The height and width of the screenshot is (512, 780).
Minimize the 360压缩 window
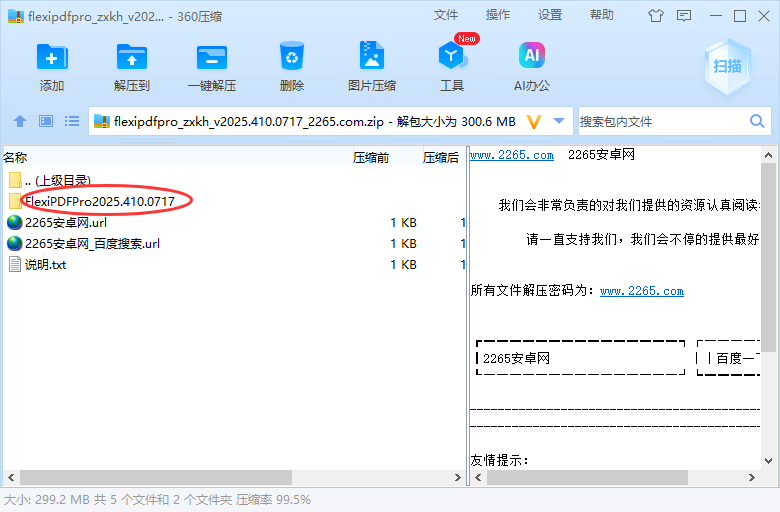point(716,16)
